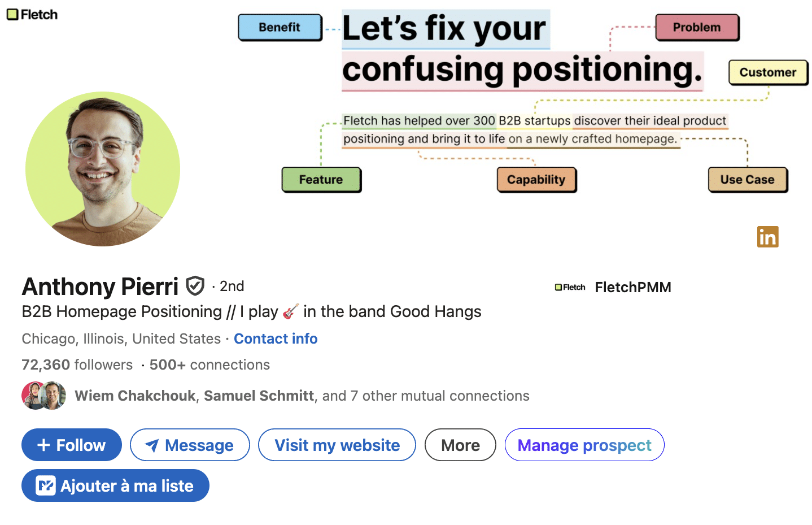Open the More options menu
The width and height of the screenshot is (812, 525).
[x=460, y=445]
